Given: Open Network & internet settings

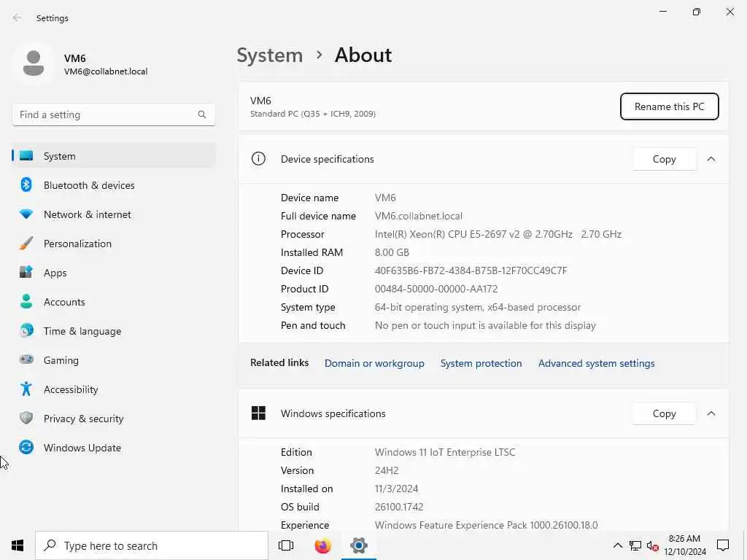Looking at the screenshot, I should click(113, 214).
